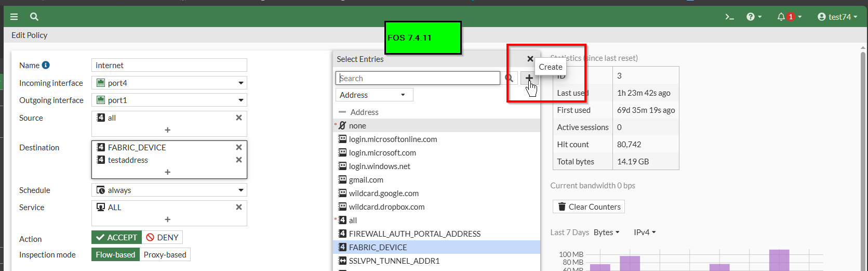Viewport: 868px width, 271px height.
Task: Add a Destination entry with plus
Action: (167, 172)
